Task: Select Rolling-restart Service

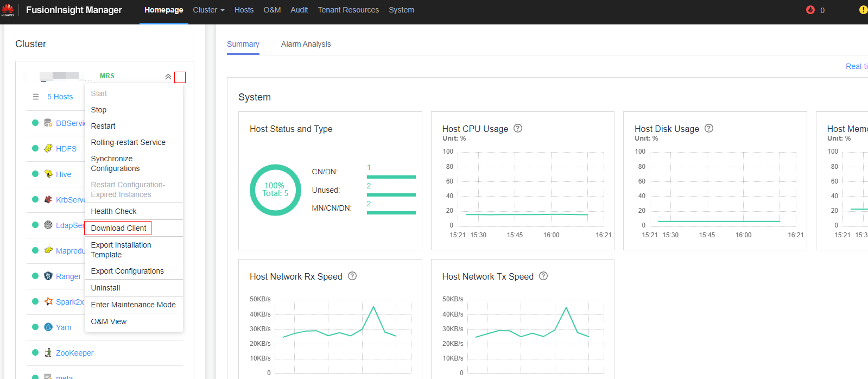Action: (x=128, y=142)
